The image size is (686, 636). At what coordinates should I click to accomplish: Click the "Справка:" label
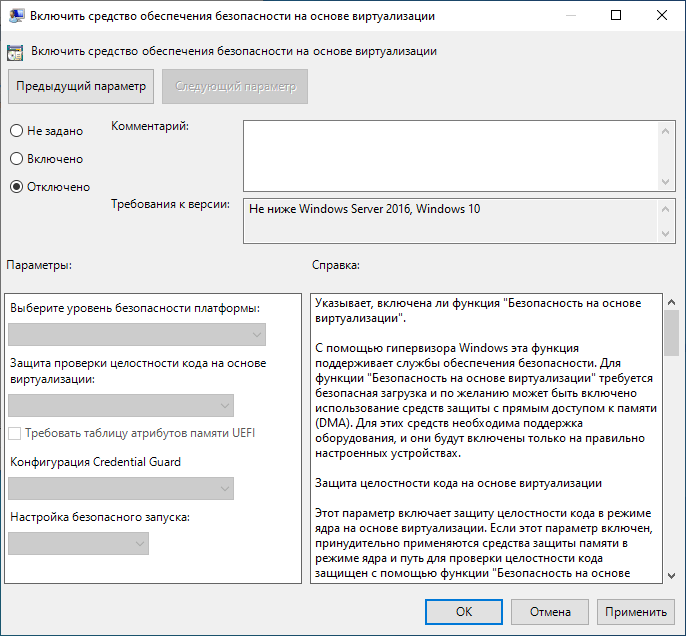336,265
